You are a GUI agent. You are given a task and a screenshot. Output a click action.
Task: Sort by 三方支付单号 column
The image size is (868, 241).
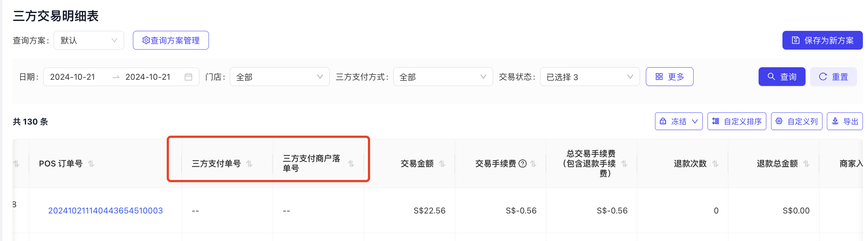coord(249,164)
